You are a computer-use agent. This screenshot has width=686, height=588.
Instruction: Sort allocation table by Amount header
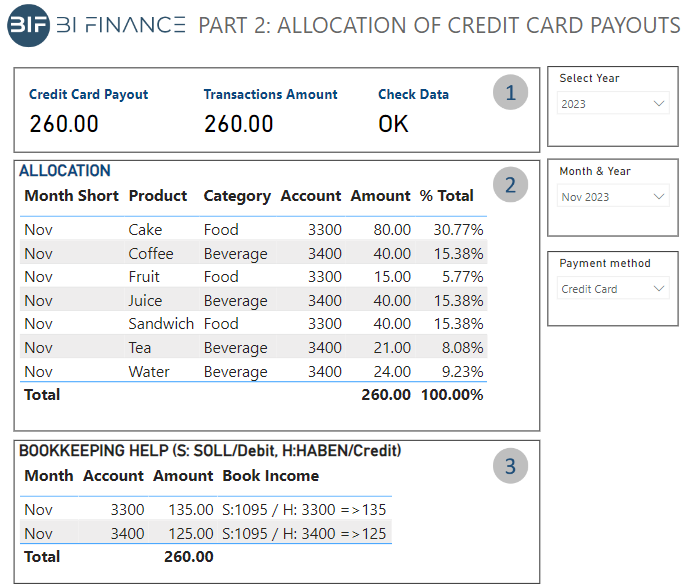tap(380, 196)
